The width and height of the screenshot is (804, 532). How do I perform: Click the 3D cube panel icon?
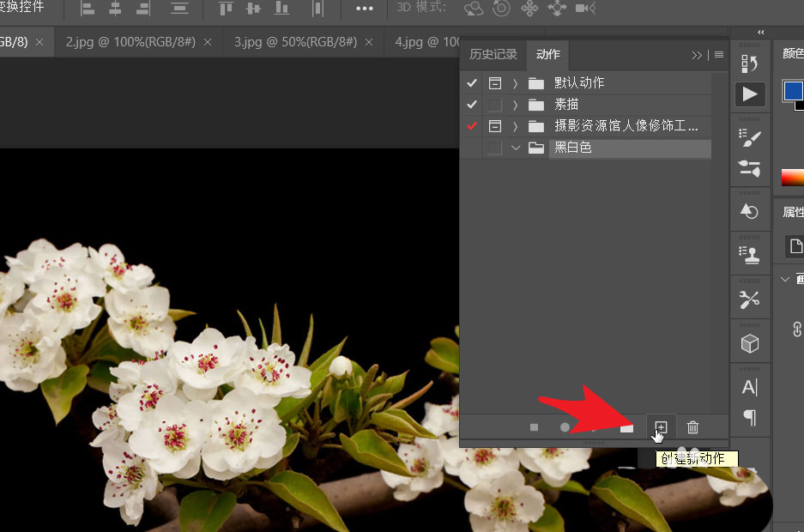click(750, 342)
